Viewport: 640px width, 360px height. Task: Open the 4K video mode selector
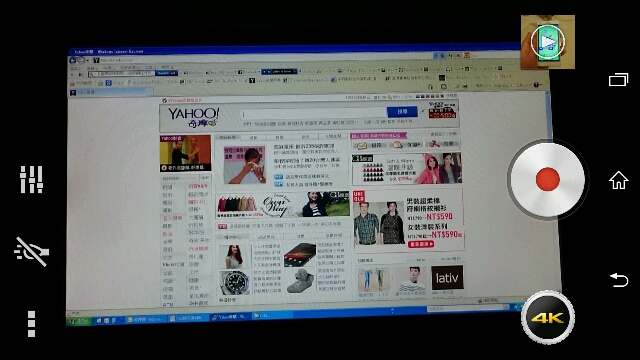pyautogui.click(x=548, y=318)
